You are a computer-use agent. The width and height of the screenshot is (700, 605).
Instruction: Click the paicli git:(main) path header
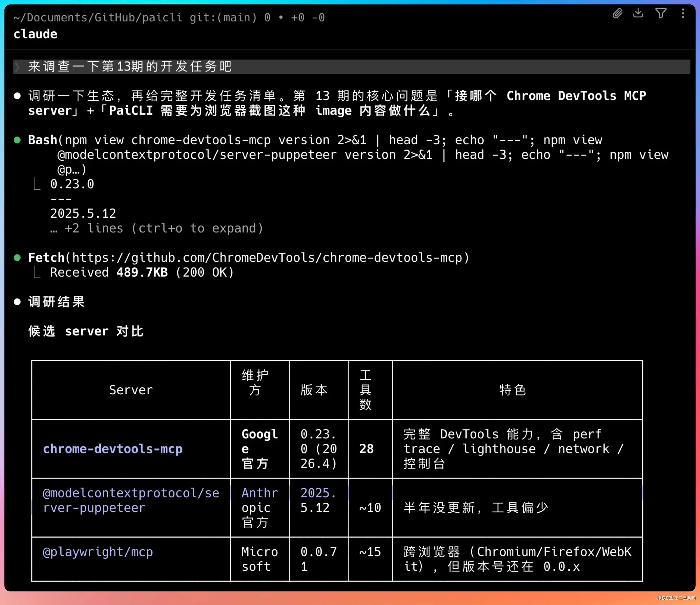[x=169, y=17]
